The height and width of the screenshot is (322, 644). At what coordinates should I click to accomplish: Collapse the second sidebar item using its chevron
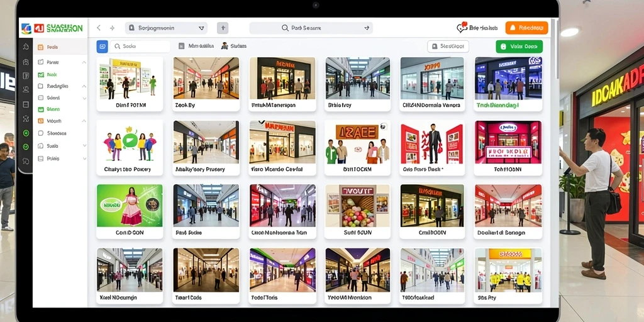[x=84, y=62]
